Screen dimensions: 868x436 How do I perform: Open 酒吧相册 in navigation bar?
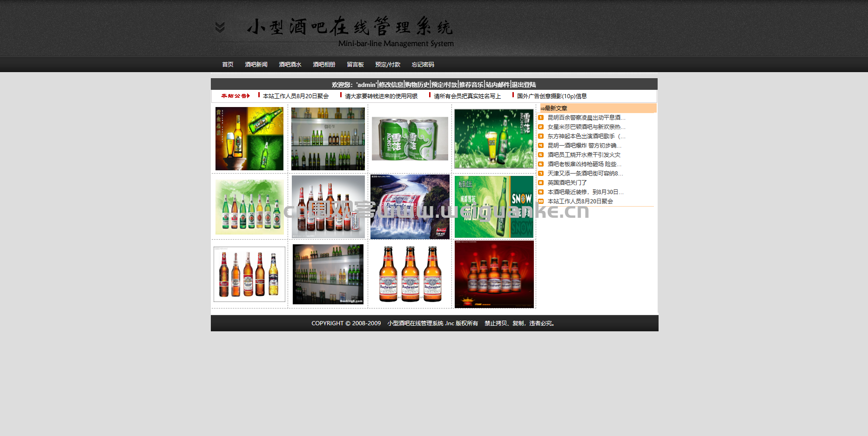point(324,65)
